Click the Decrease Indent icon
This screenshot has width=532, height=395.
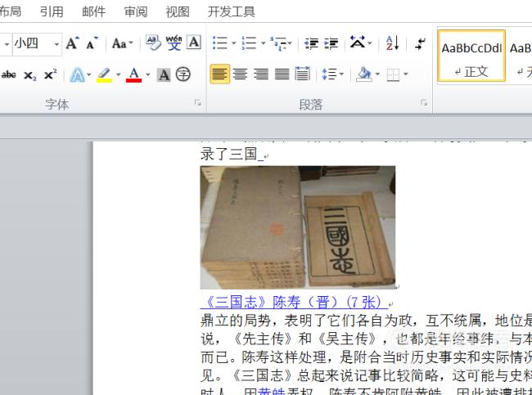click(311, 43)
